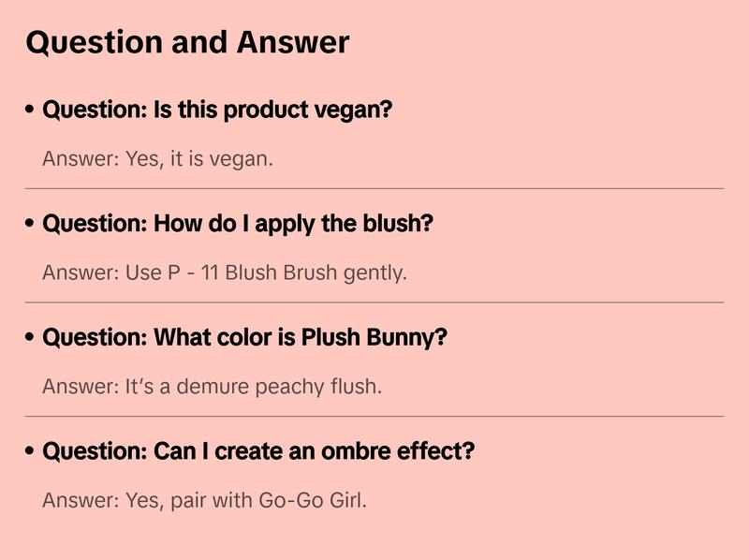The image size is (749, 560).
Task: Click the answer "Yes, it is vegan."
Action: [157, 158]
